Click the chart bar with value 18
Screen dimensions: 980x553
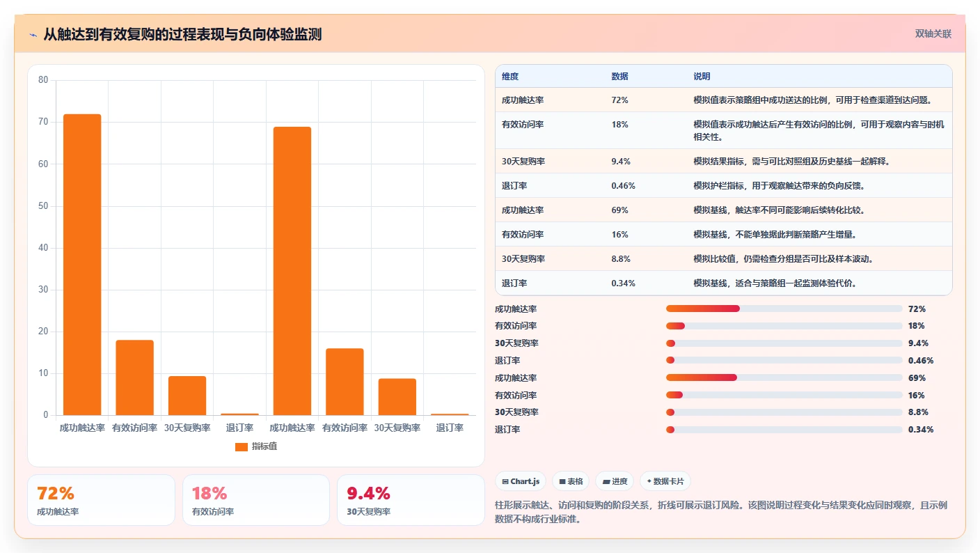[x=134, y=377]
